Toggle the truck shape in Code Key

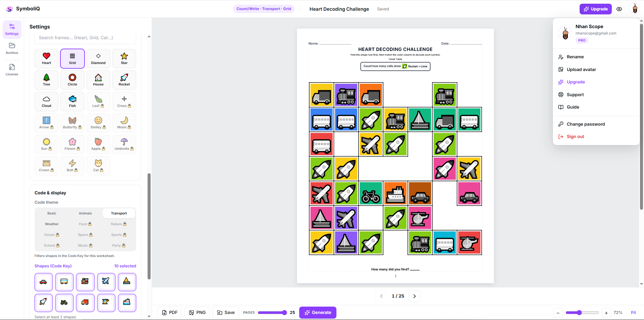coord(85,303)
